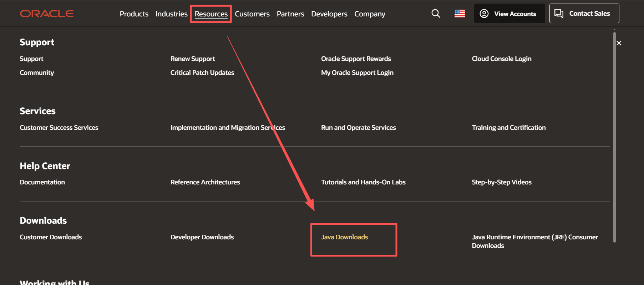
Task: Open the Support link under Support
Action: [x=31, y=59]
